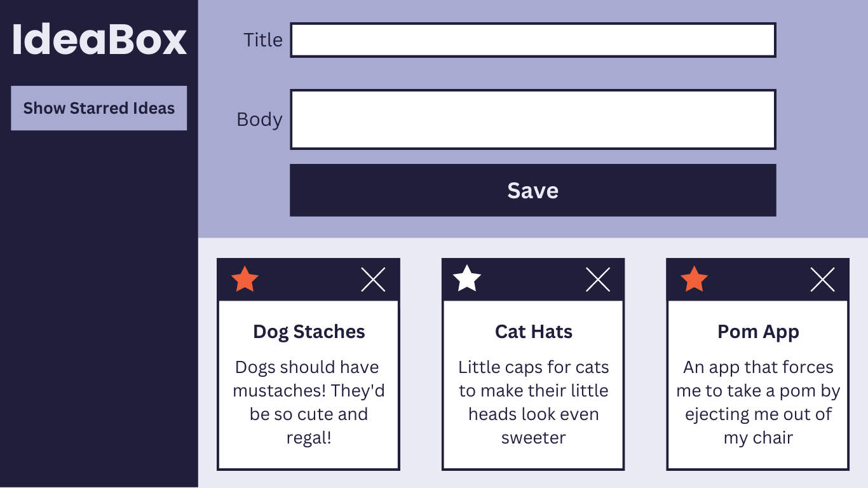The image size is (868, 488).
Task: Click the Cat Hats body text
Action: coord(534,402)
